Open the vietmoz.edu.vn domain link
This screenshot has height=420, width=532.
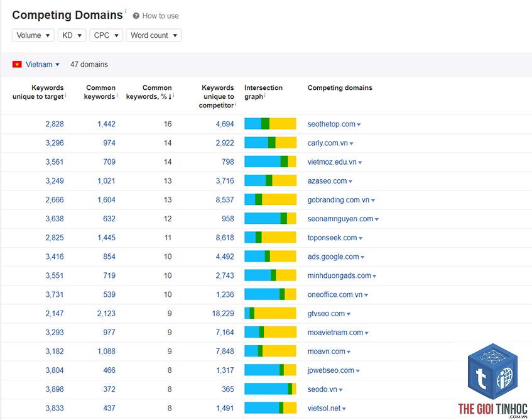tap(332, 162)
